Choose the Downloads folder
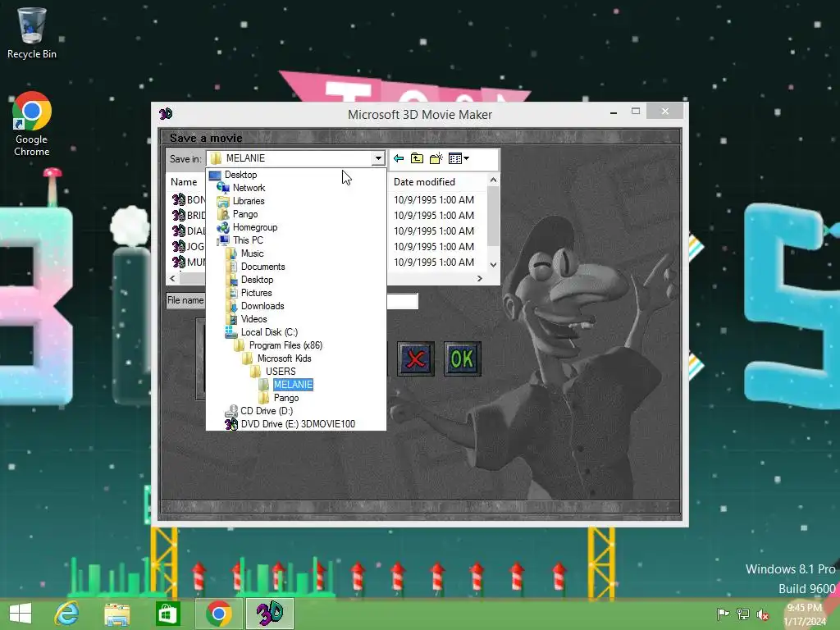 [262, 306]
